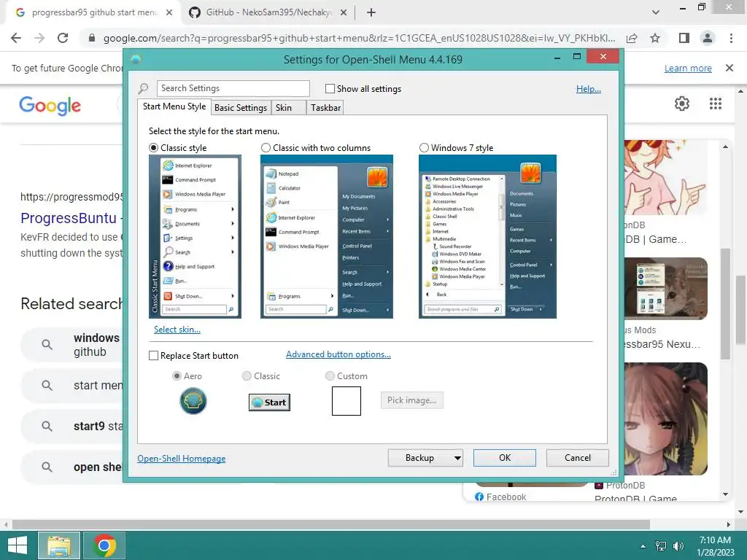
Task: Choose the Windows 7 style option
Action: click(x=424, y=148)
